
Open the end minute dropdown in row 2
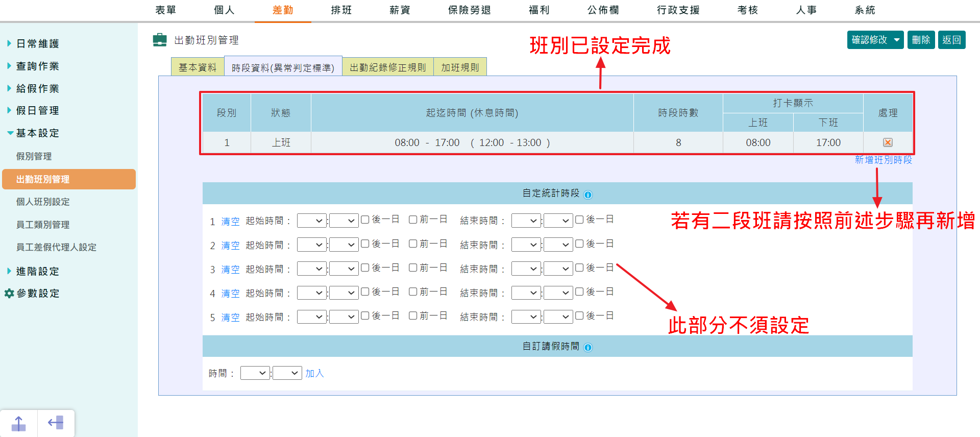coord(558,245)
